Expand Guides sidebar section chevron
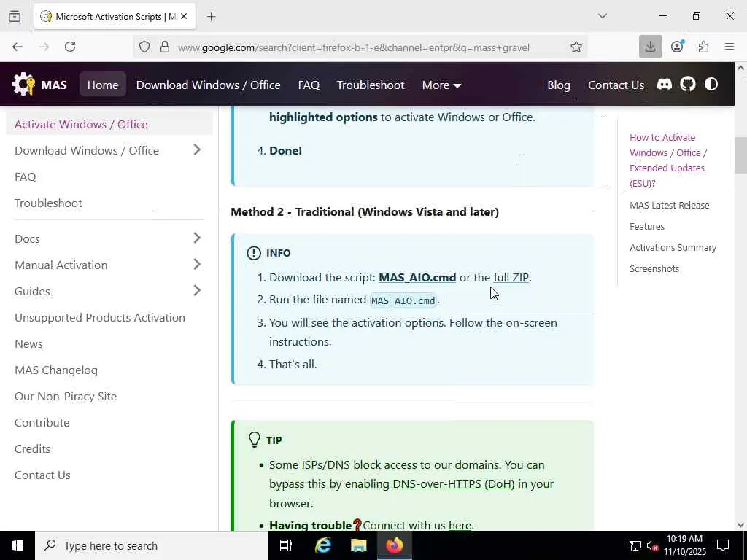 (x=197, y=290)
